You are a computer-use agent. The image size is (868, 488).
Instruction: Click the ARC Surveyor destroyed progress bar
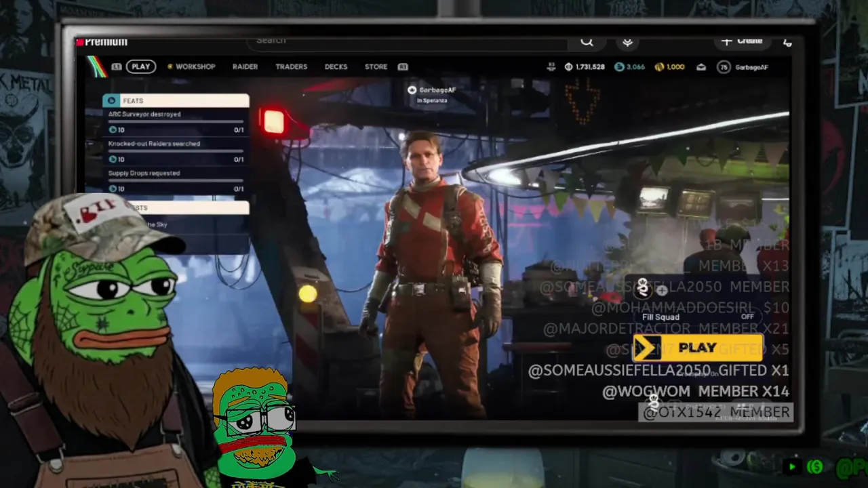pyautogui.click(x=176, y=122)
